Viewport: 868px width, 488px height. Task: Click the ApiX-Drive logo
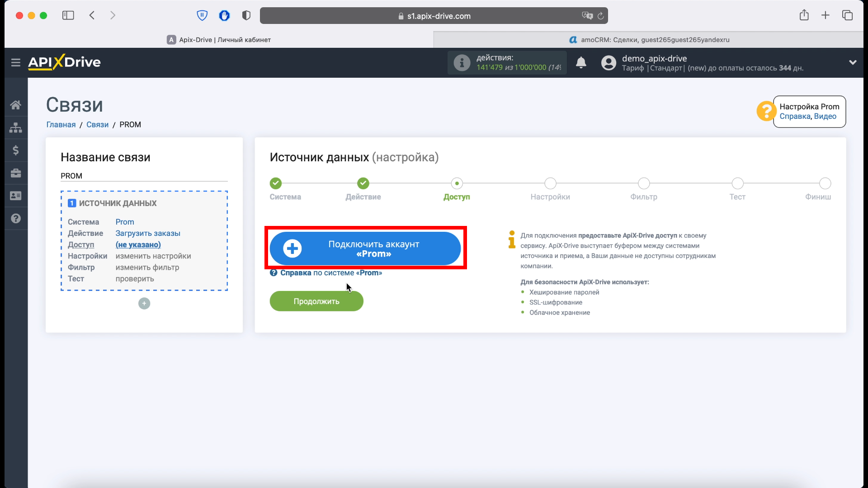point(64,62)
